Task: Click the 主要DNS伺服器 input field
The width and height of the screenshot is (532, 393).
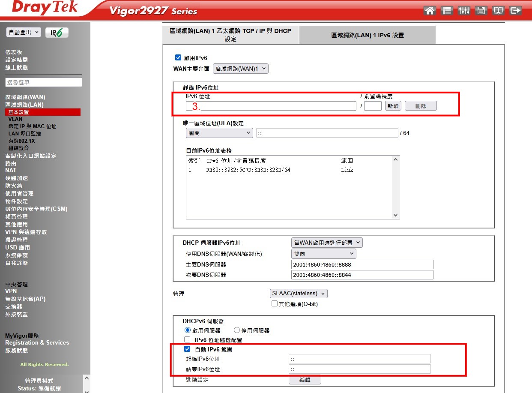Action: 362,264
